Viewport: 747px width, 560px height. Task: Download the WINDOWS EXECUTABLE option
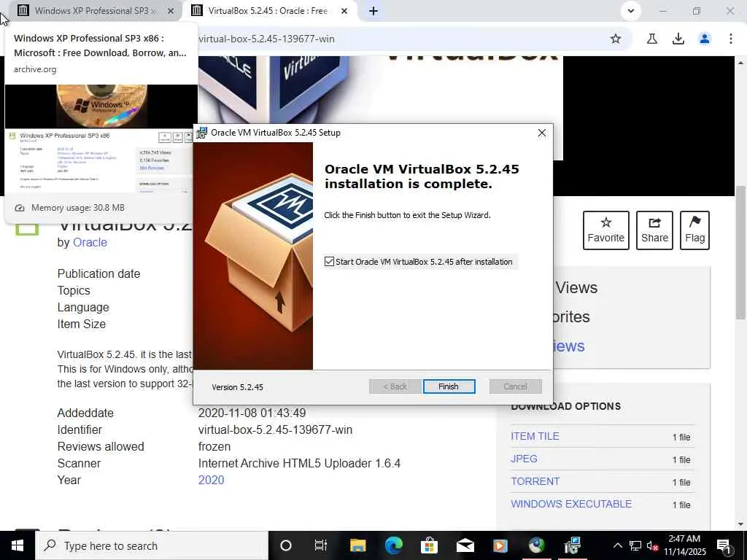571,504
